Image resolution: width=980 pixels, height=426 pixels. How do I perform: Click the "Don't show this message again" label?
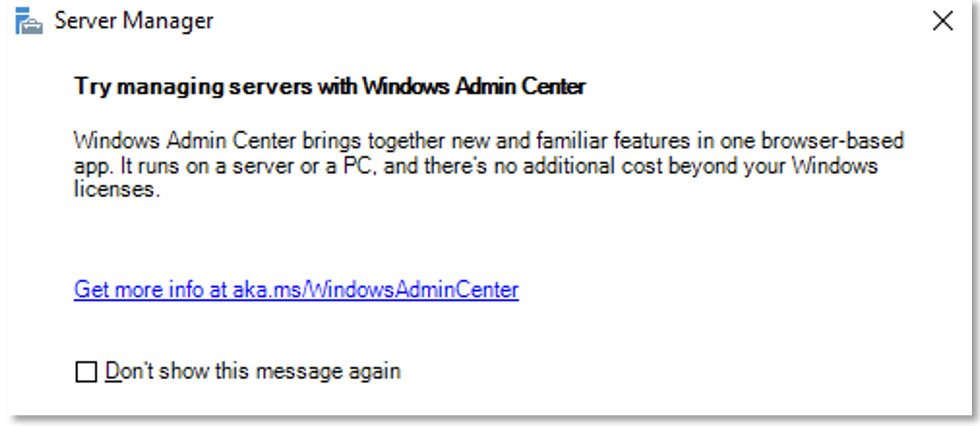(253, 370)
